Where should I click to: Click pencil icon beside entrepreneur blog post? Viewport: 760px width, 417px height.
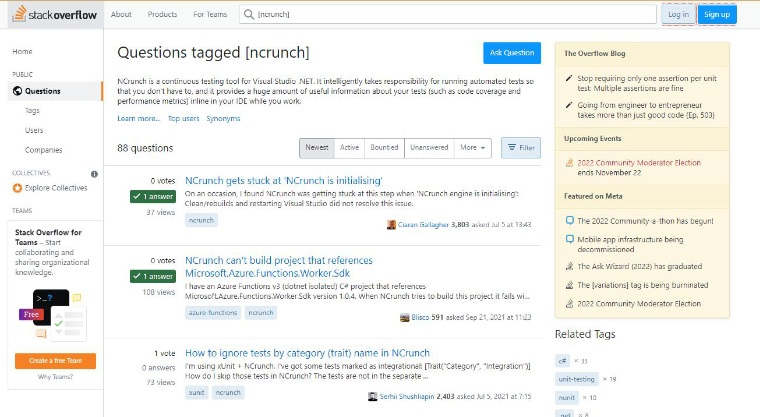(569, 105)
